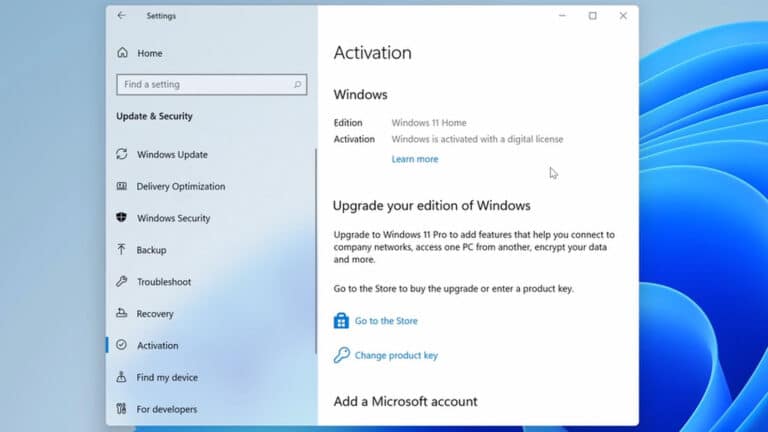Click the Troubleshoot wrench icon
The height and width of the screenshot is (432, 768).
122,282
